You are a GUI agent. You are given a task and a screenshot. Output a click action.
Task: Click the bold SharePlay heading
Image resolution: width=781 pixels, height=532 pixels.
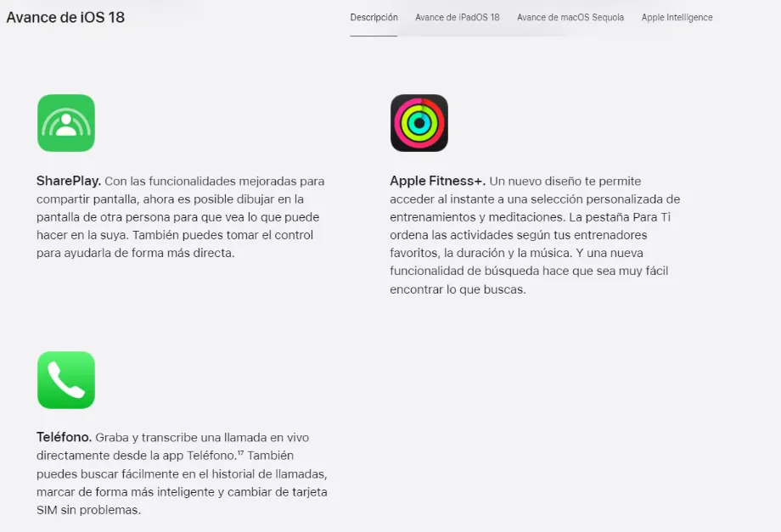69,181
